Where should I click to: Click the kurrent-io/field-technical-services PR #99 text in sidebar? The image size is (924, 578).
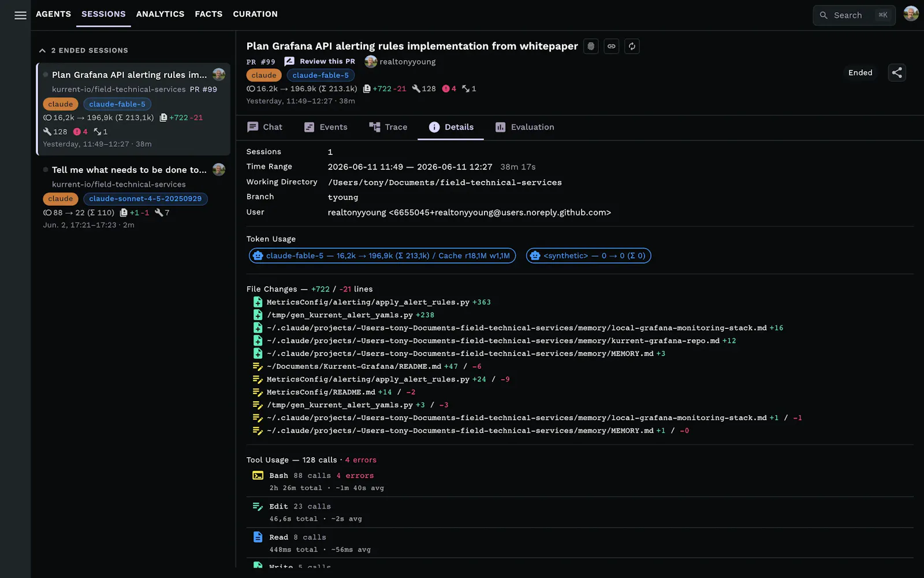click(x=135, y=89)
